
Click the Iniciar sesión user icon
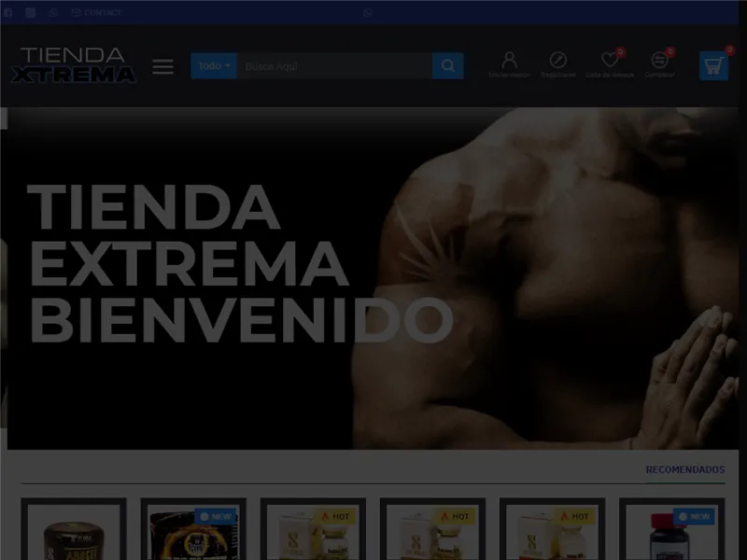509,58
